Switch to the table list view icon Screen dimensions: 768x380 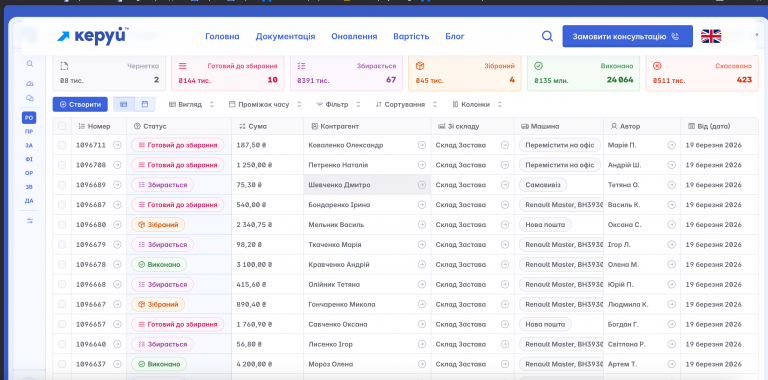coord(124,104)
